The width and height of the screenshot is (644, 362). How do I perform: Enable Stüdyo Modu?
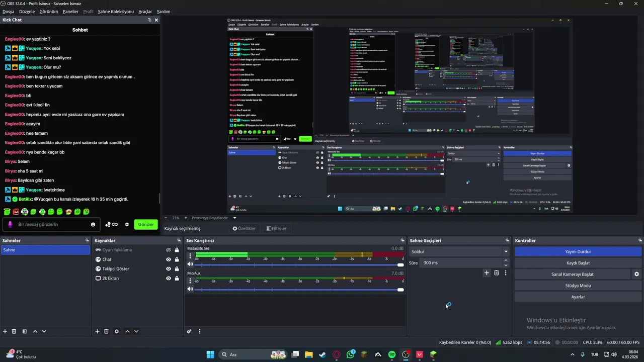pyautogui.click(x=578, y=286)
